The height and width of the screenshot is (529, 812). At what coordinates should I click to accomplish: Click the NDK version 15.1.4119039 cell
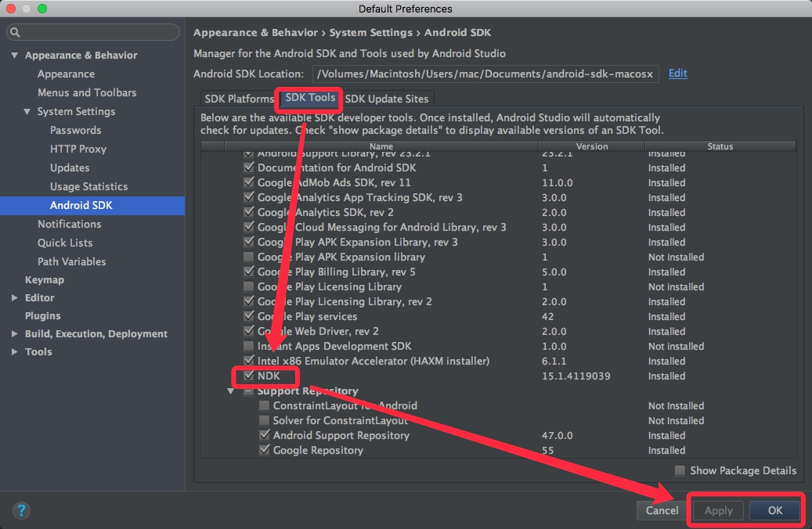tap(576, 376)
